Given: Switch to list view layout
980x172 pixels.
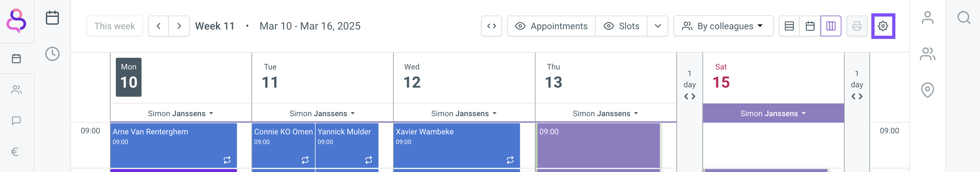Looking at the screenshot, I should tap(789, 26).
